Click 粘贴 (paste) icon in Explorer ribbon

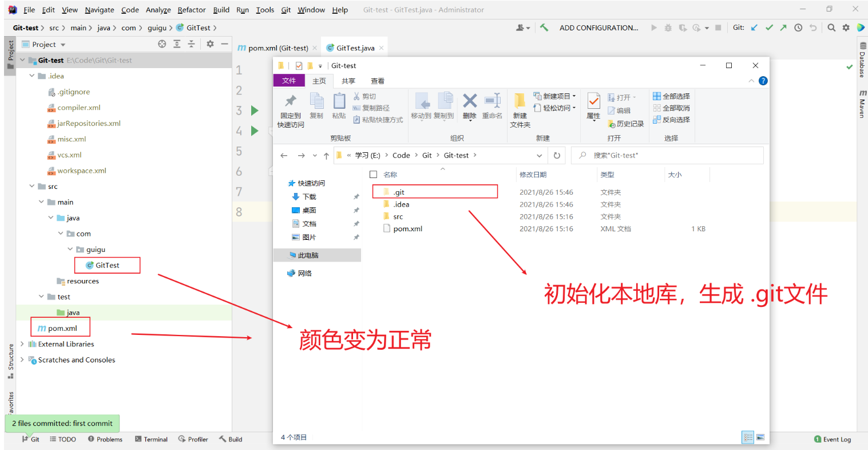(x=339, y=106)
